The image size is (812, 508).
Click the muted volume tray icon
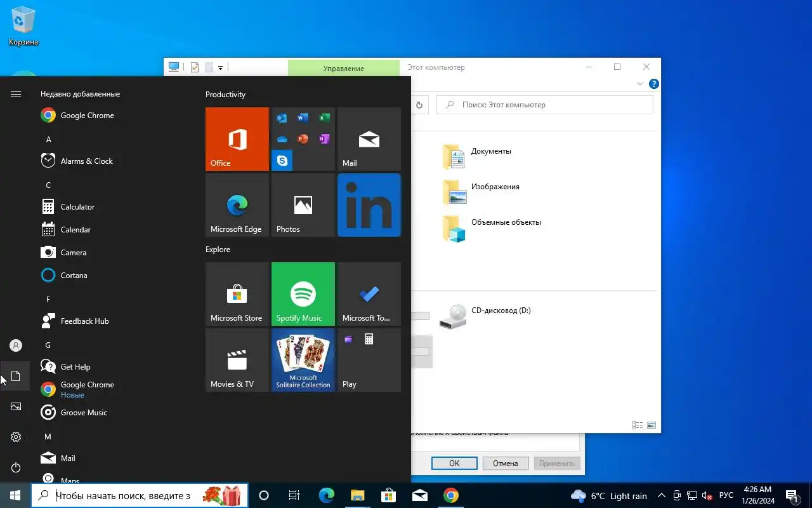pos(707,495)
